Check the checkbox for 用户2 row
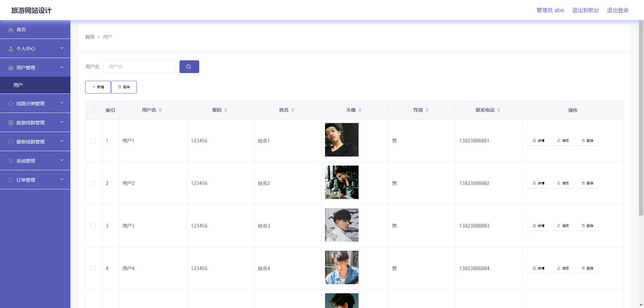This screenshot has width=644, height=308. pyautogui.click(x=93, y=183)
